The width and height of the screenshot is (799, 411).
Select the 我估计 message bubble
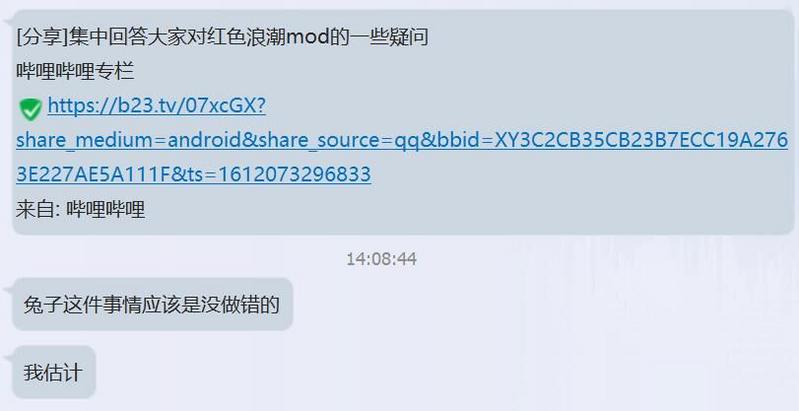[54, 372]
